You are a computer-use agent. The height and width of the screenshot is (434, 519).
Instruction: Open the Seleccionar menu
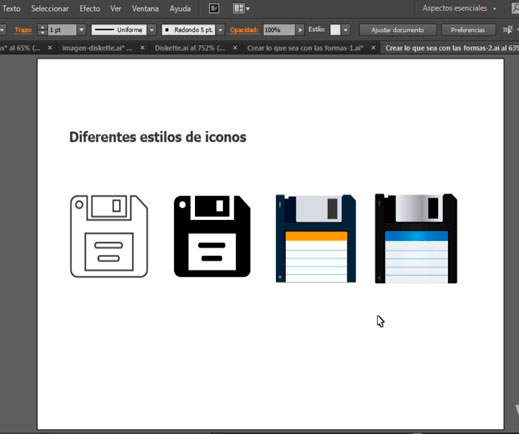(50, 9)
